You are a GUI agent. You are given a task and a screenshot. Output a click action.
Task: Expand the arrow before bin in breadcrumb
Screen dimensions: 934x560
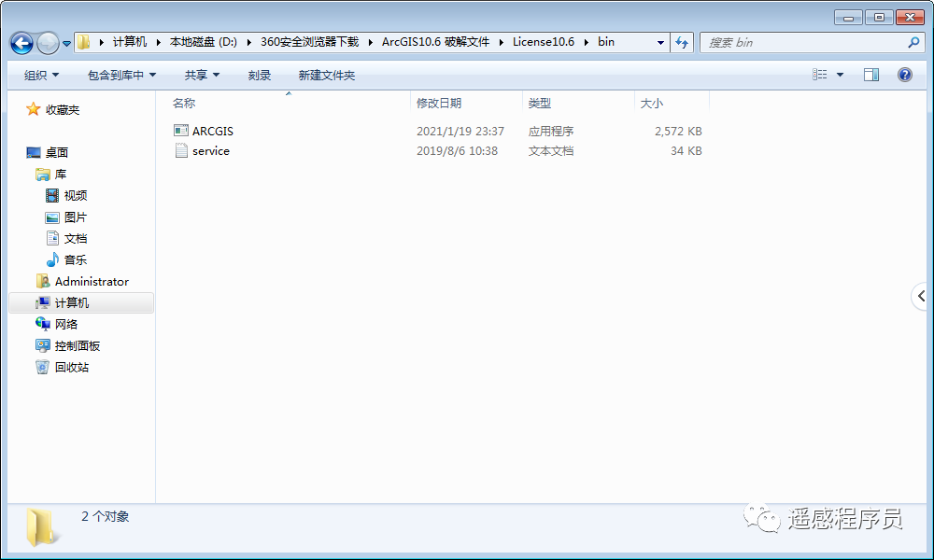[x=587, y=42]
